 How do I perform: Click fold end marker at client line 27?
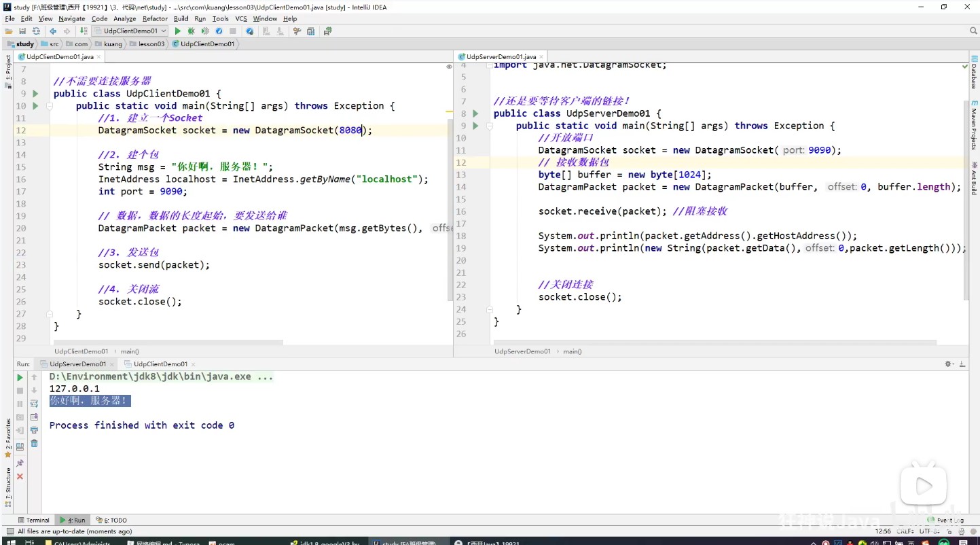click(x=50, y=314)
